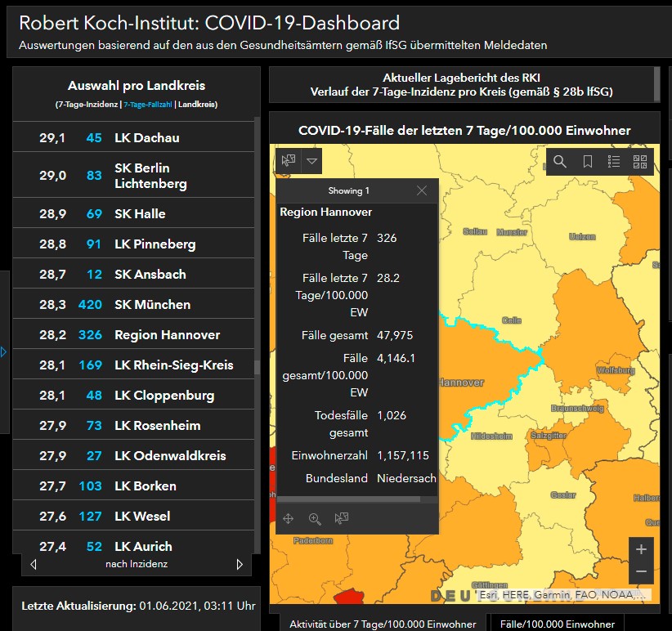672x631 pixels.
Task: Choose LK Pinneberg from the list
Action: click(x=133, y=244)
